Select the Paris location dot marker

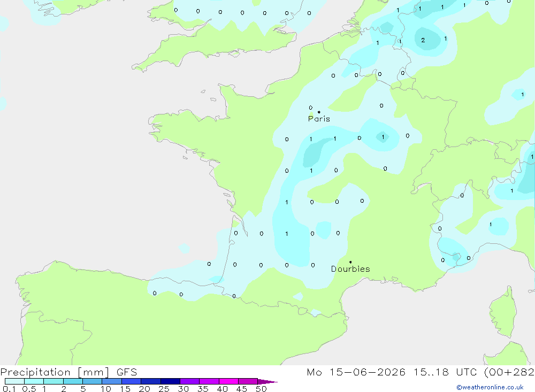319,112
